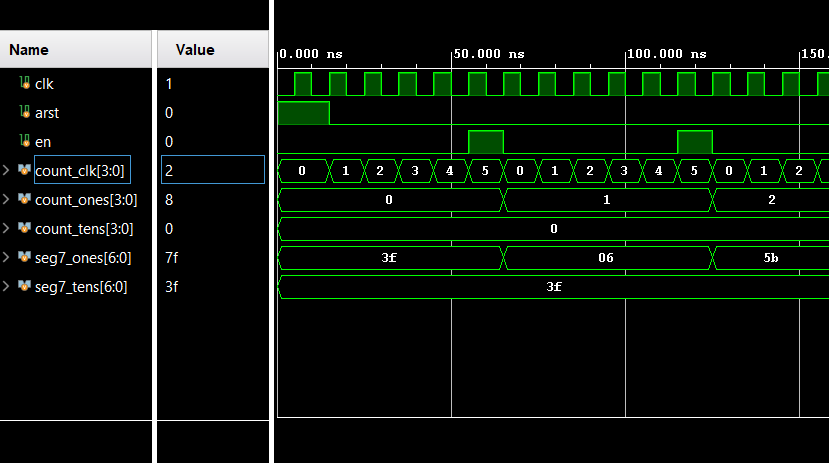
Task: Click the arst signal icon
Action: (x=24, y=112)
